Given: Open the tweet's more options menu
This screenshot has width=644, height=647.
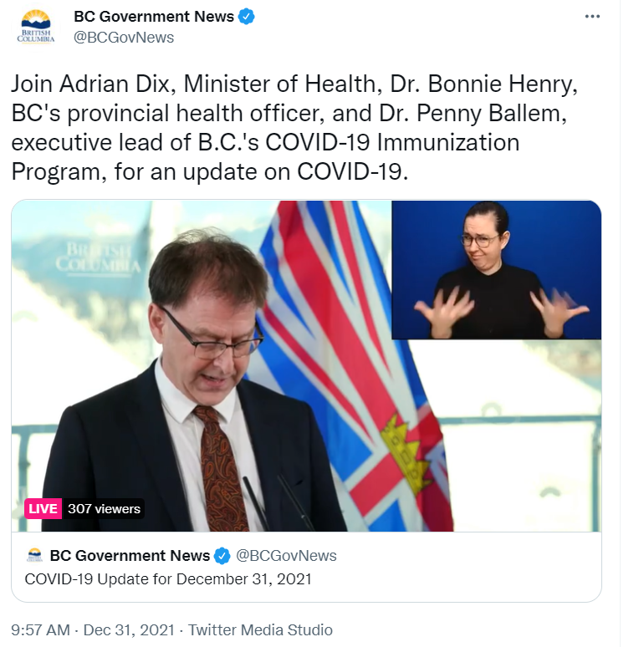Looking at the screenshot, I should [592, 17].
